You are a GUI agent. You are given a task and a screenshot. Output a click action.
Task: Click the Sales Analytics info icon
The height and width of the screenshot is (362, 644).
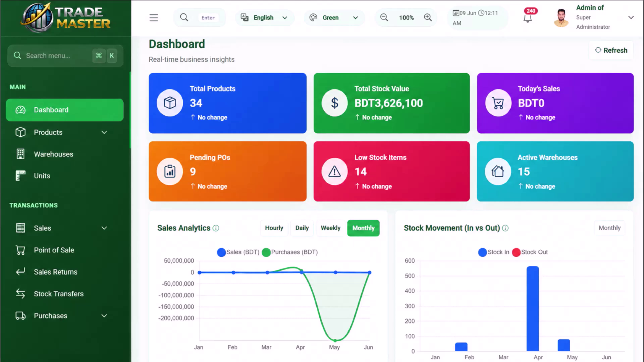click(x=216, y=228)
